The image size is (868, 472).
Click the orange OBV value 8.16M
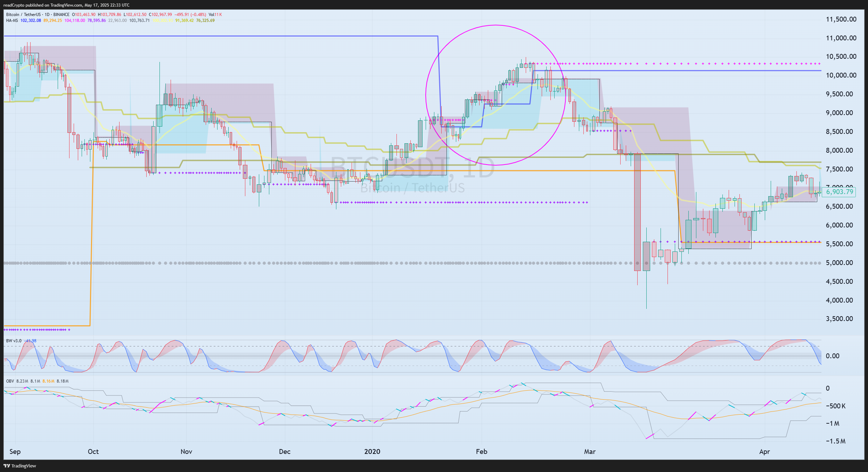[x=48, y=381]
